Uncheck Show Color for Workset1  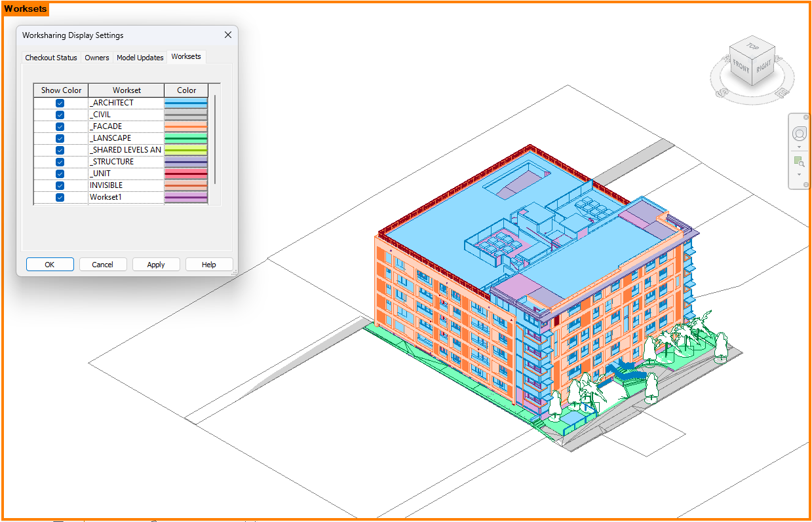pyautogui.click(x=60, y=197)
